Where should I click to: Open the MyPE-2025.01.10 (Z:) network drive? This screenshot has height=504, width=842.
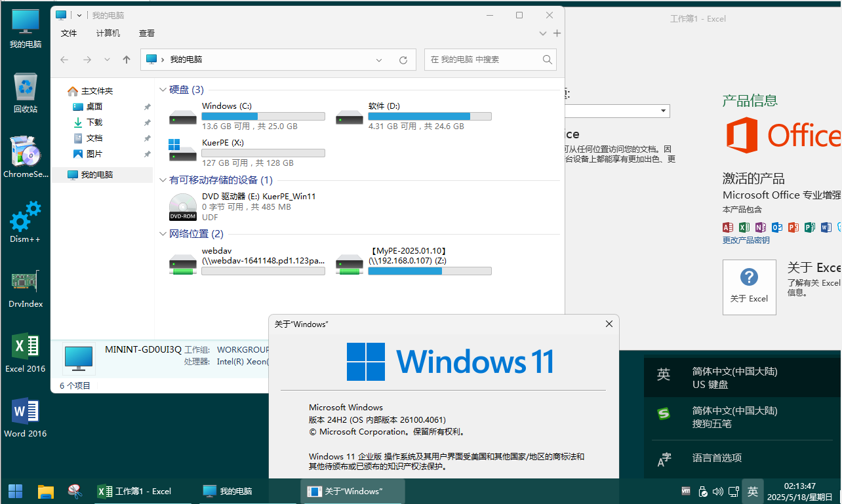[413, 261]
